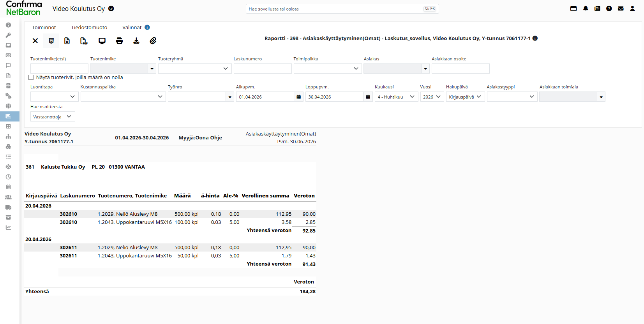Open the Vuosi dropdown showing 2026
644x324 pixels.
[x=432, y=97]
